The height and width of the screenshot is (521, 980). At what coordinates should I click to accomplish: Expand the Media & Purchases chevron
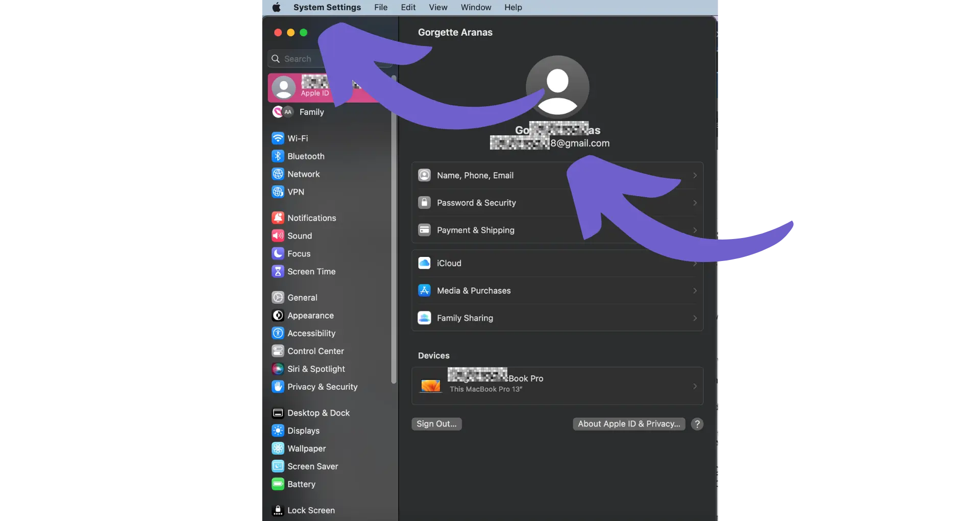click(695, 291)
